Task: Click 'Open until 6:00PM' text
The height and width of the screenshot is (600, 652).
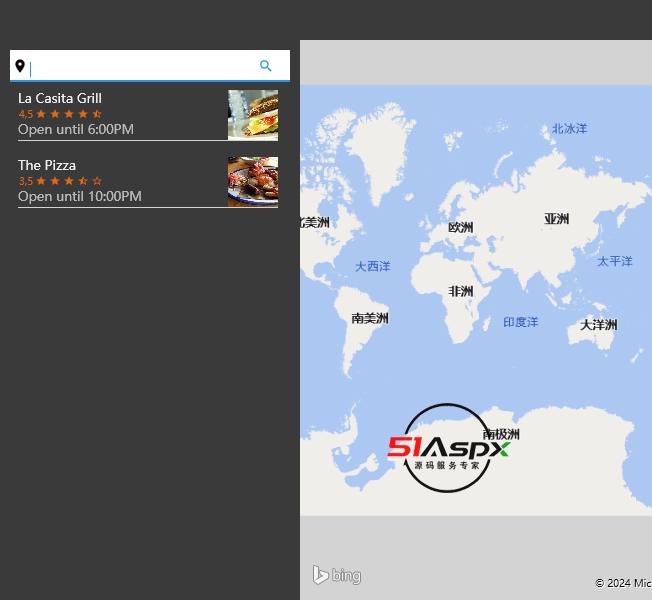Action: point(76,129)
